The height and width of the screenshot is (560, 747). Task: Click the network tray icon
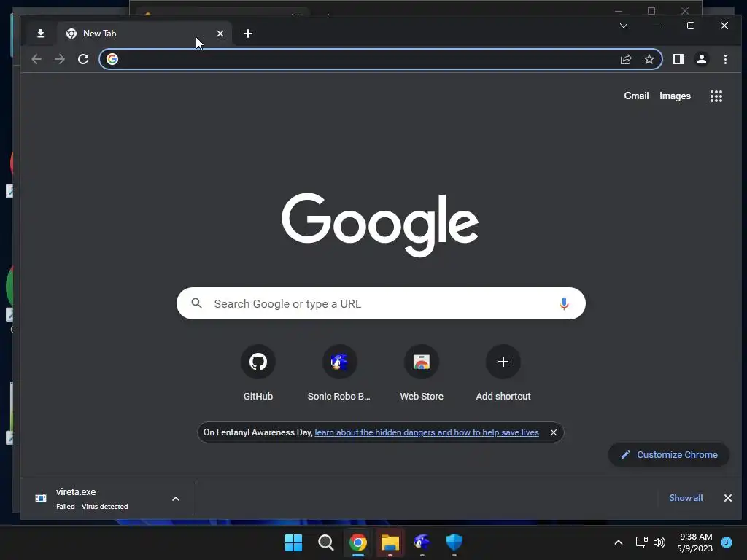point(642,542)
